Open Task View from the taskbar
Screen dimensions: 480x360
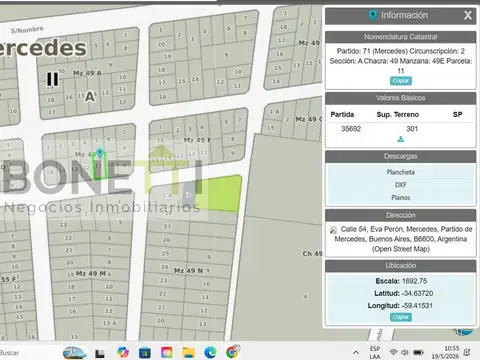click(100, 353)
